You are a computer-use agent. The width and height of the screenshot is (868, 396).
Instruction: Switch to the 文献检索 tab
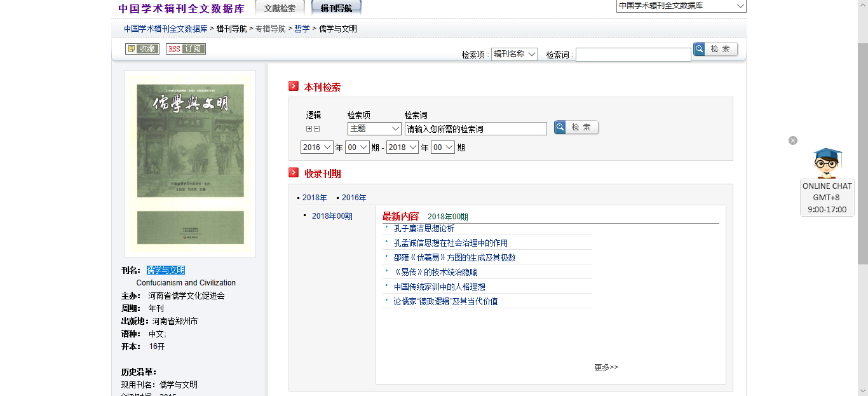(x=280, y=8)
